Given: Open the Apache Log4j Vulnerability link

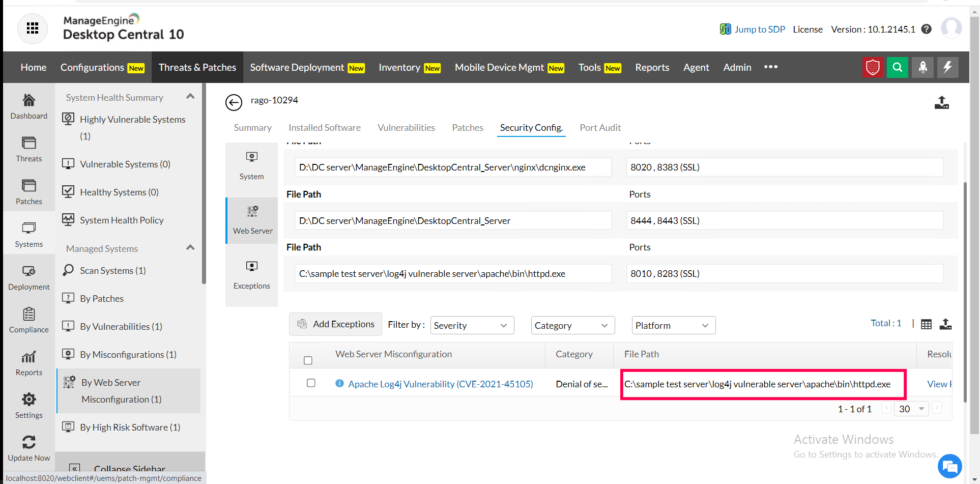Looking at the screenshot, I should [441, 384].
